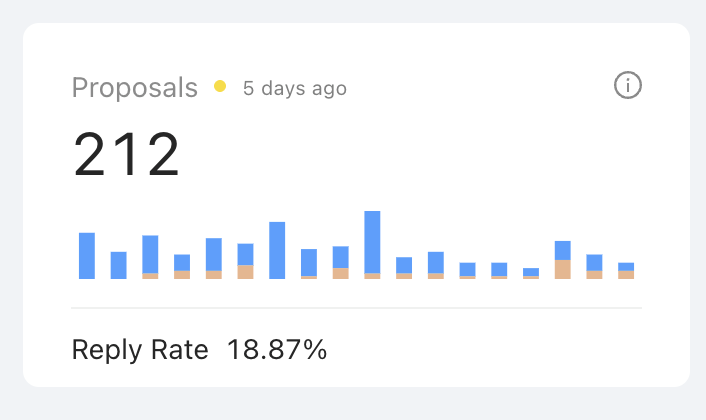This screenshot has width=706, height=420.
Task: Click the second bar from the right
Action: click(594, 266)
